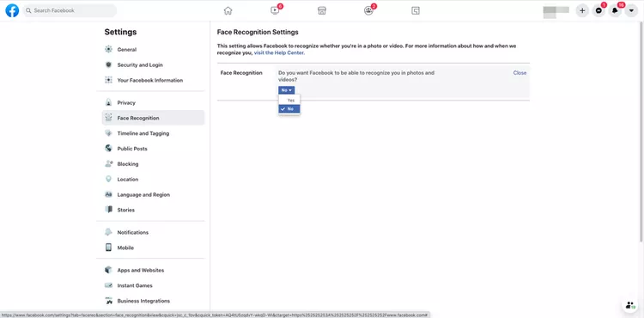Open Security and Login settings label
The height and width of the screenshot is (318, 644).
coord(140,65)
